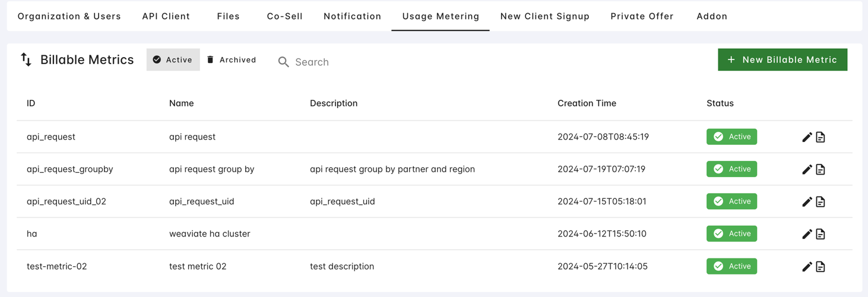Switch to the API Client tab
This screenshot has width=868, height=297.
click(x=166, y=16)
